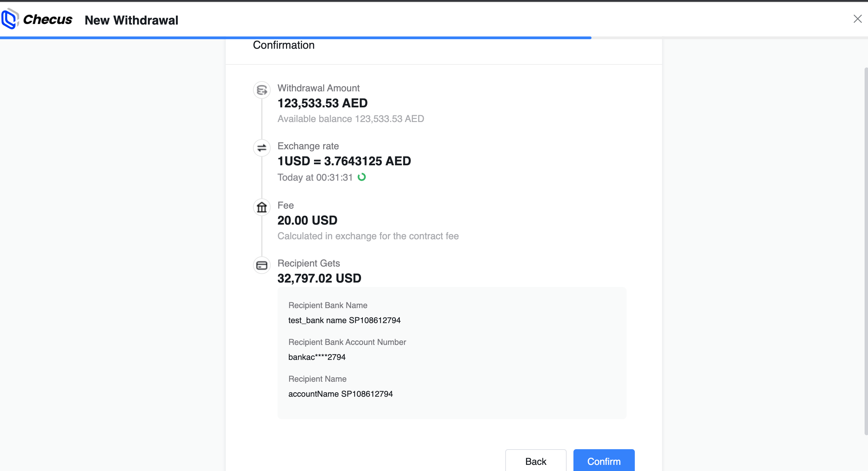Click the accountName SP108612794 recipient name
The image size is (868, 471).
[x=341, y=394]
